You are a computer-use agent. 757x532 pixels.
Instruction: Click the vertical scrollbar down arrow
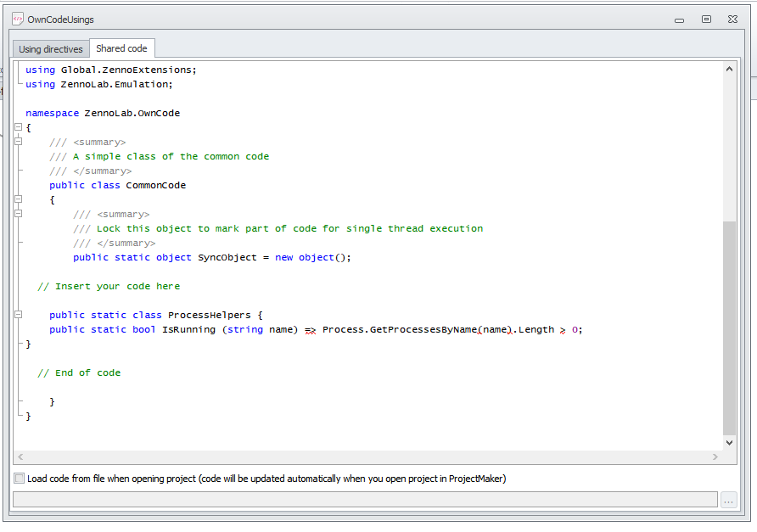click(730, 443)
